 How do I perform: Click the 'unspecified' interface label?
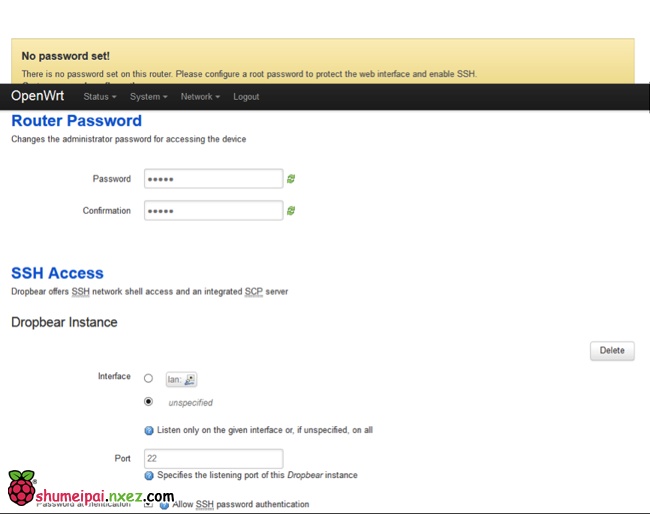(x=191, y=402)
